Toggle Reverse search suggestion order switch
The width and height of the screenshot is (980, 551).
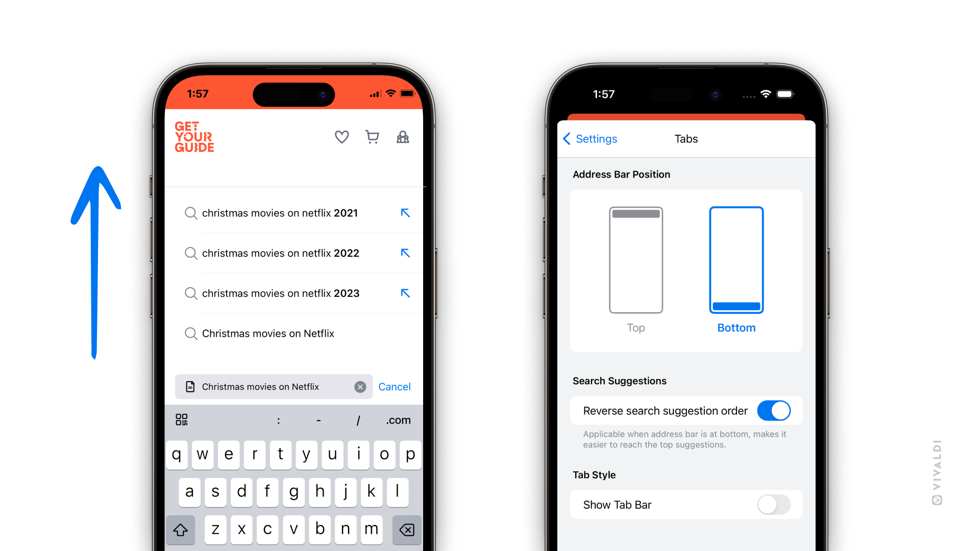coord(773,411)
